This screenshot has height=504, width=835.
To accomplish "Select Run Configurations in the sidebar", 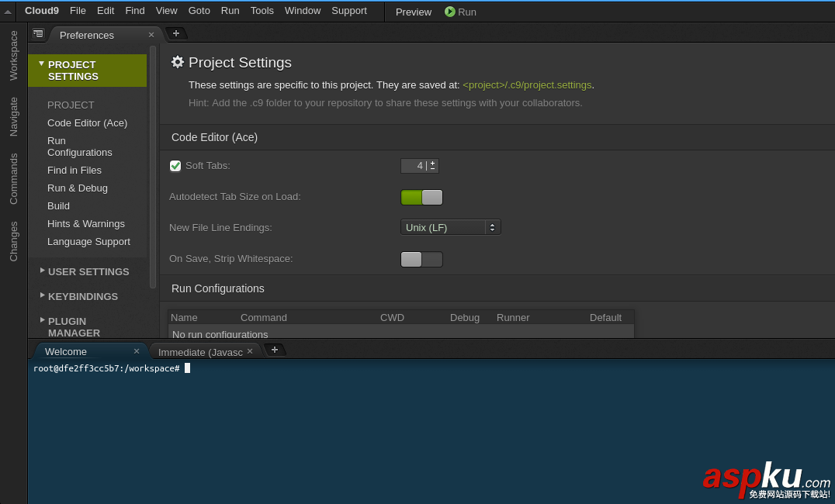I will [x=80, y=147].
